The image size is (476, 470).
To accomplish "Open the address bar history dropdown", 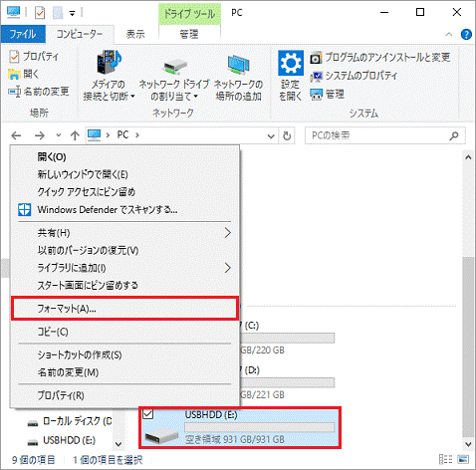I will 271,135.
